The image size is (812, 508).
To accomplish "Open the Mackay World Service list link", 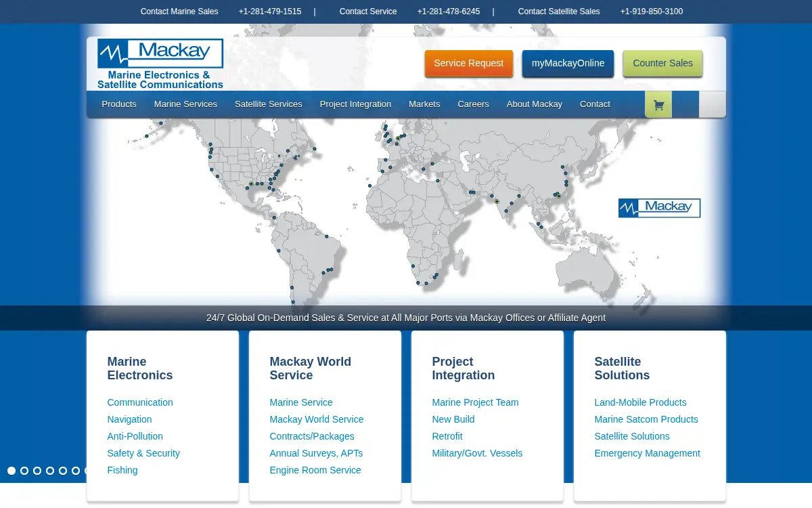I will click(x=317, y=419).
